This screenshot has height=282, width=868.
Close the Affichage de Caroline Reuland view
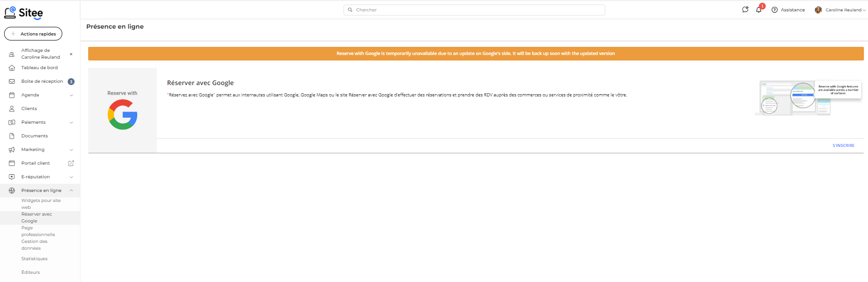pos(71,54)
